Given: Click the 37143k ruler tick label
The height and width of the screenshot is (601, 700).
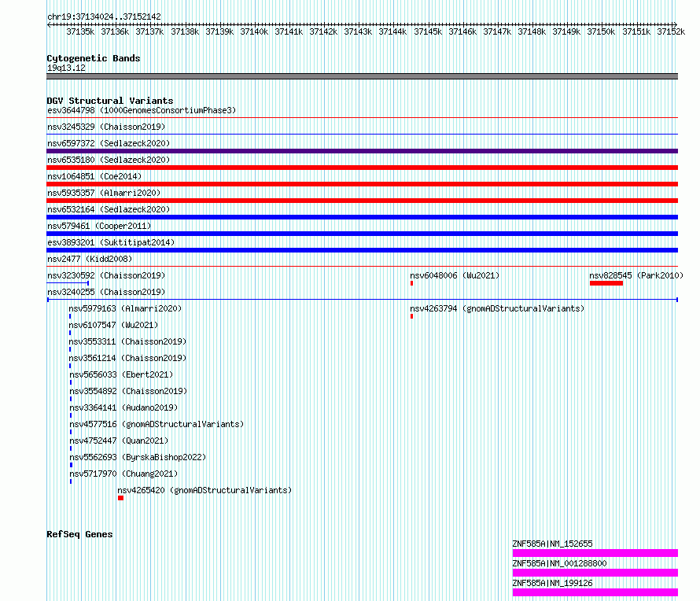Looking at the screenshot, I should [x=358, y=31].
